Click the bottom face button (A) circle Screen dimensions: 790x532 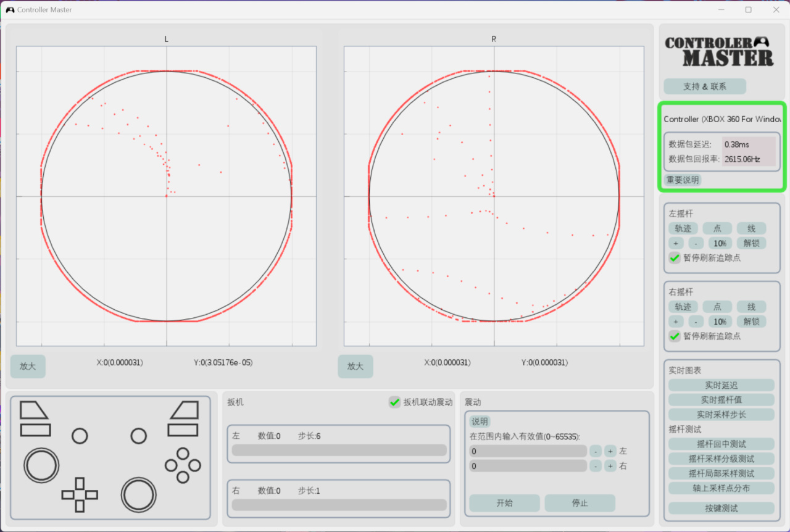pos(183,477)
